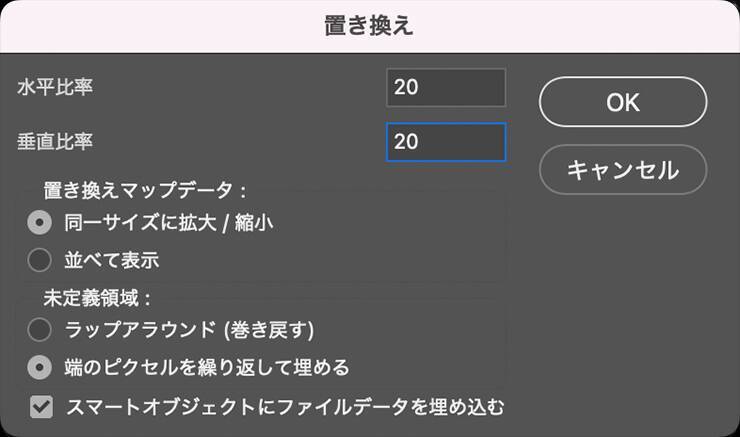This screenshot has width=740, height=437.
Task: Select the 端のピクセルを繰り返して埋める radio button
Action: (40, 367)
